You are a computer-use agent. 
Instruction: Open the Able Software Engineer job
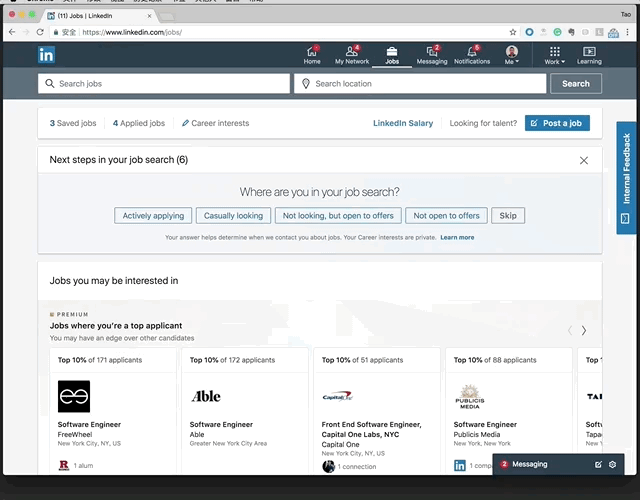coord(221,424)
